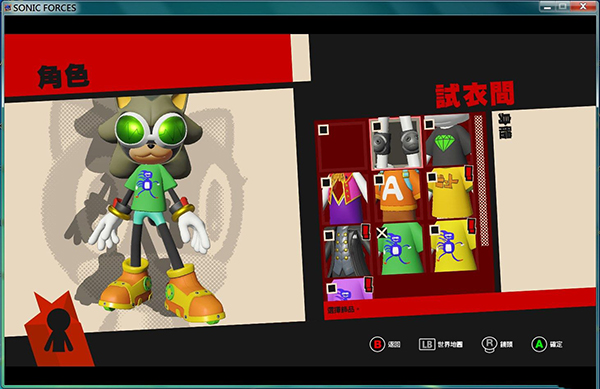Pick the purple and pink vest outfit
Image resolution: width=600 pixels, height=389 pixels.
click(x=344, y=198)
